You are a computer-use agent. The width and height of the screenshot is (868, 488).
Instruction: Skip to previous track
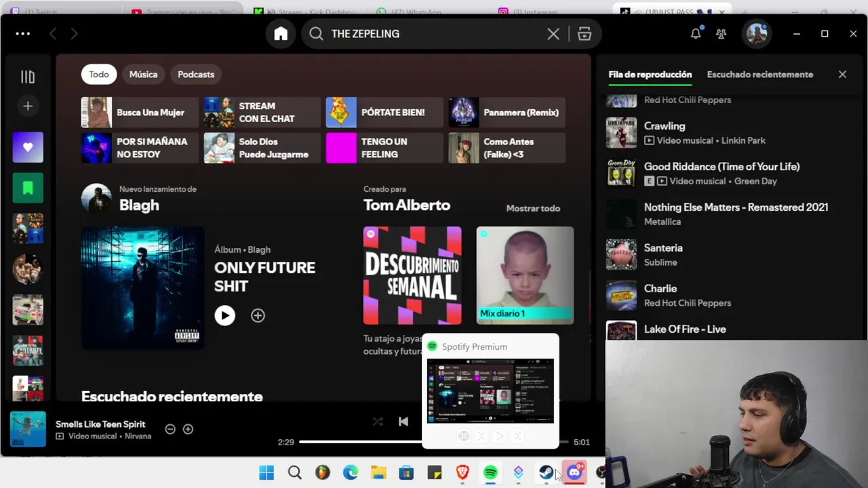(403, 422)
